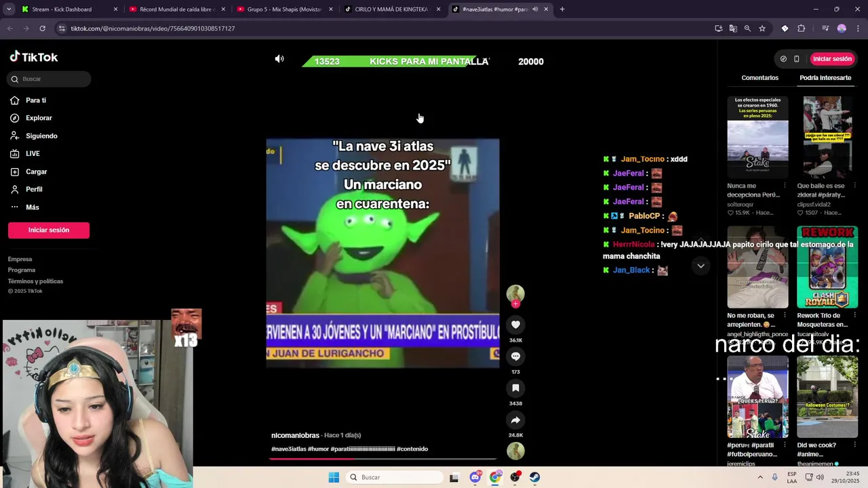Viewport: 868px width, 488px height.
Task: Open the #nave3iatlas hashtag
Action: (288, 449)
